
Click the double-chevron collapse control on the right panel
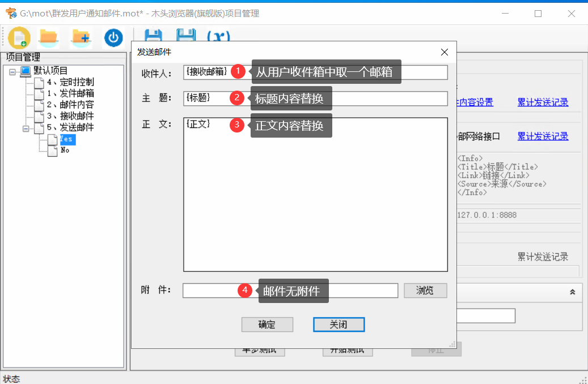coord(573,292)
